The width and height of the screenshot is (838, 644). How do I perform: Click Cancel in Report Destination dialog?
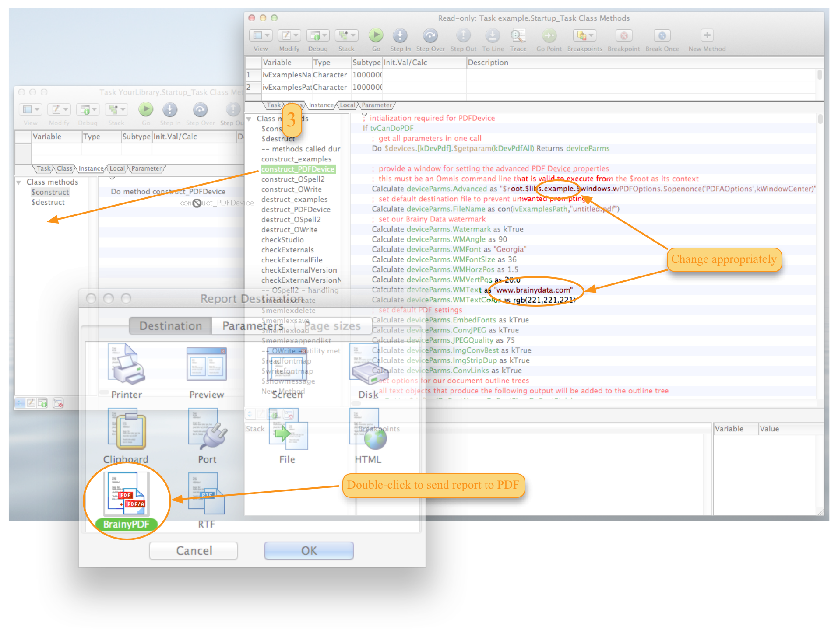(x=194, y=550)
